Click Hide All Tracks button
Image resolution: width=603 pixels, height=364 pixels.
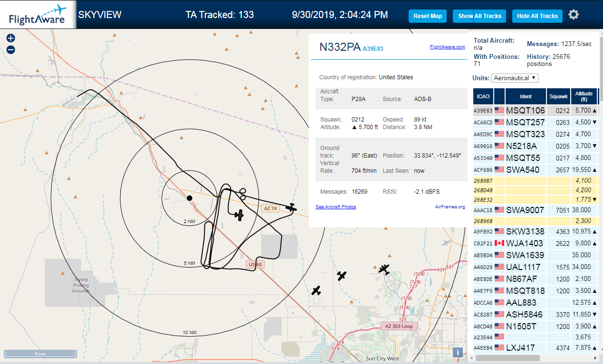pyautogui.click(x=537, y=16)
